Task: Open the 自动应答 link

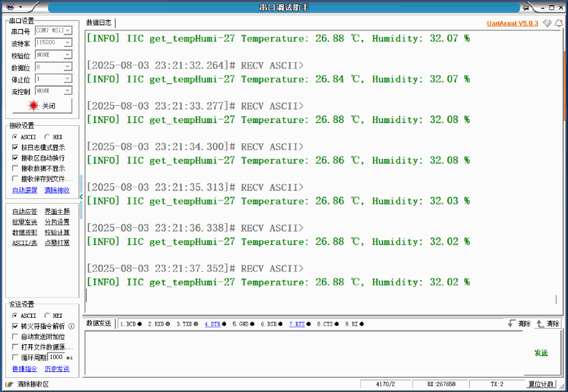Action: pos(25,212)
